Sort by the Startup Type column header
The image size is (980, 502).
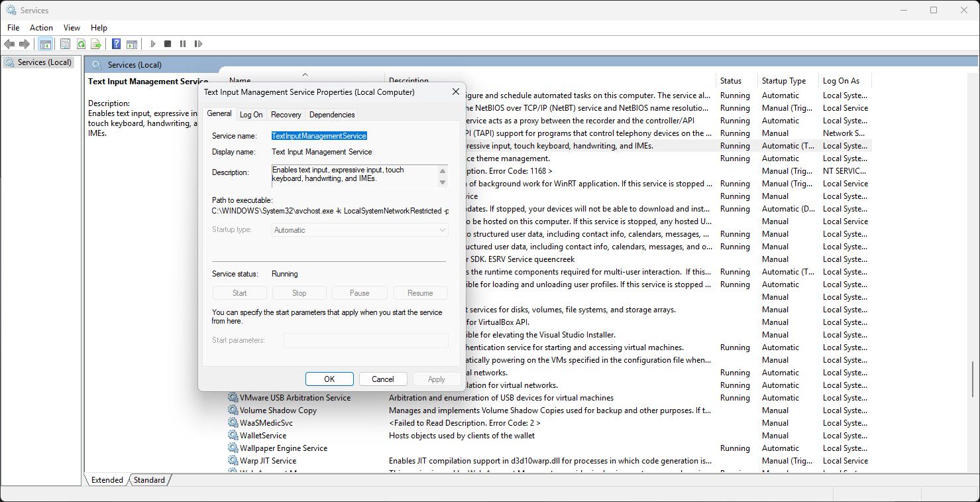[x=788, y=81]
